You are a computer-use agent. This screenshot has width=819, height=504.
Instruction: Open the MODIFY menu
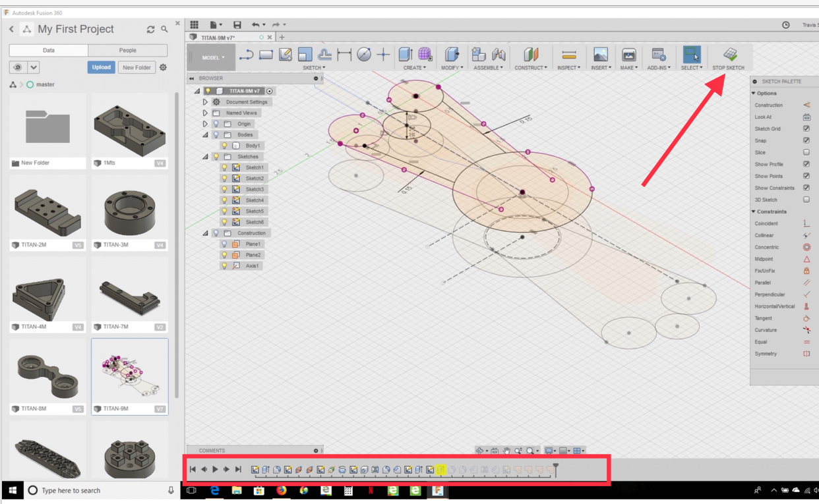point(452,67)
